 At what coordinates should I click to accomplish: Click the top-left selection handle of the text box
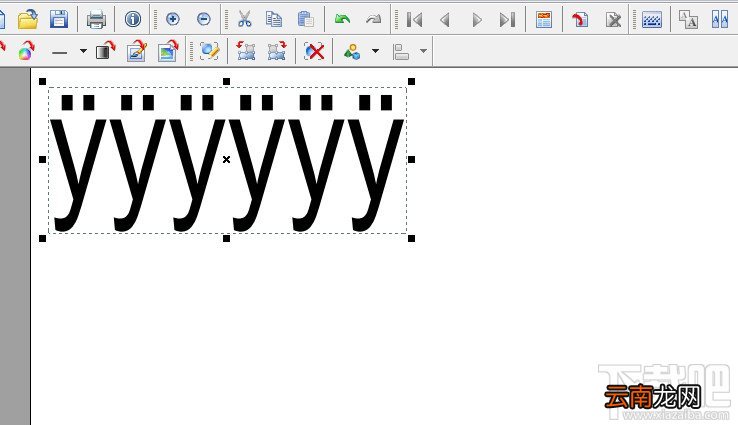click(42, 81)
